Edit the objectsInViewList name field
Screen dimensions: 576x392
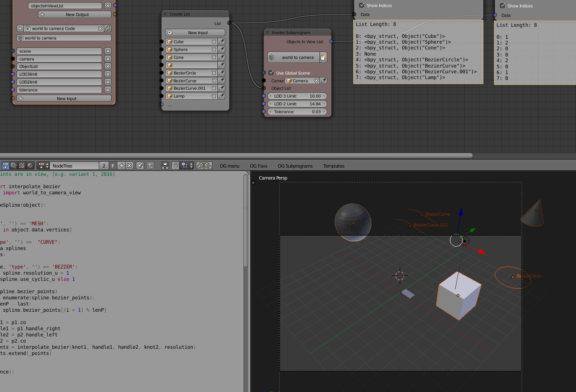[65, 6]
